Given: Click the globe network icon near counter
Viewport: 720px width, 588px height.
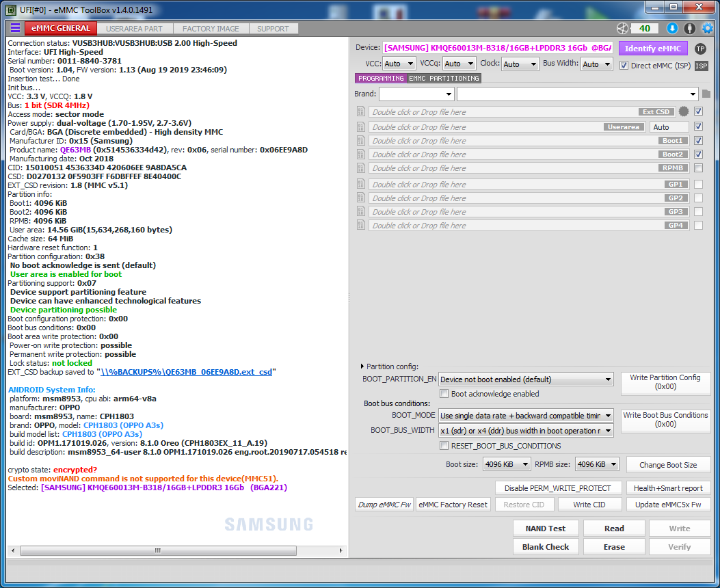Looking at the screenshot, I should [x=622, y=29].
